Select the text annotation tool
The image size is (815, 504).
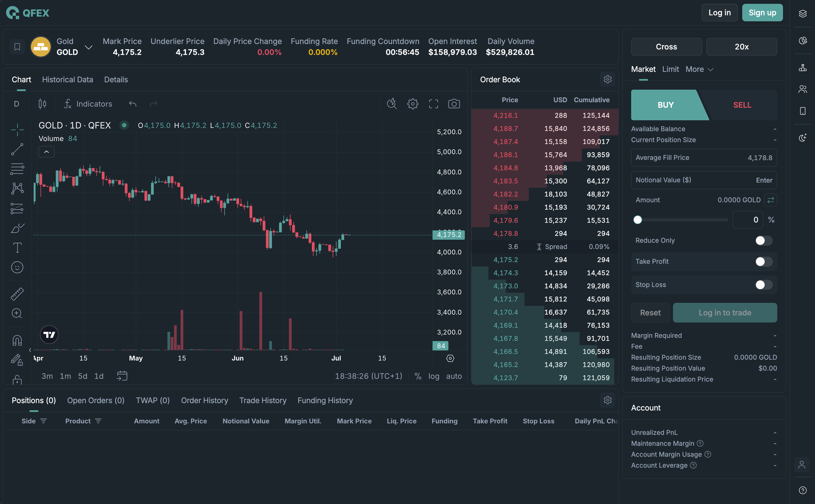[17, 248]
